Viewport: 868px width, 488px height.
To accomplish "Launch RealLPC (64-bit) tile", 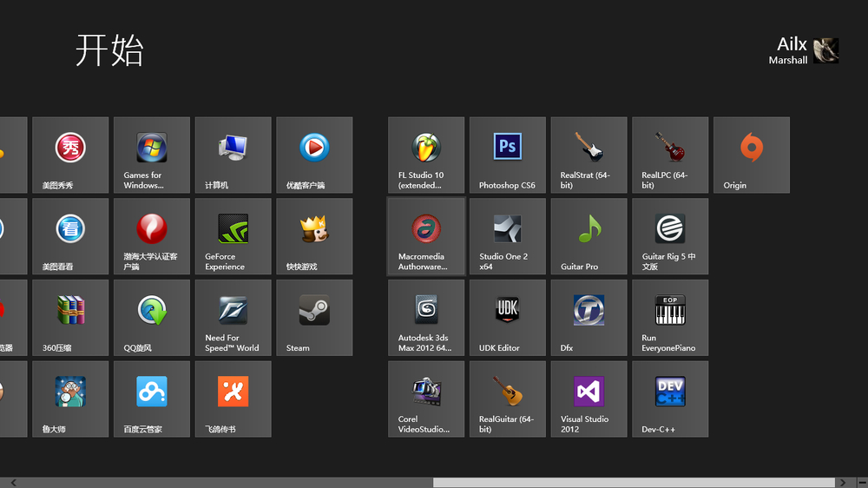I will pyautogui.click(x=670, y=155).
